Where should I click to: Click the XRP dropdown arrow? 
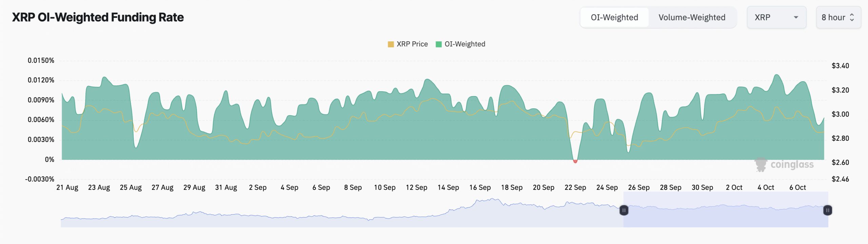[796, 17]
